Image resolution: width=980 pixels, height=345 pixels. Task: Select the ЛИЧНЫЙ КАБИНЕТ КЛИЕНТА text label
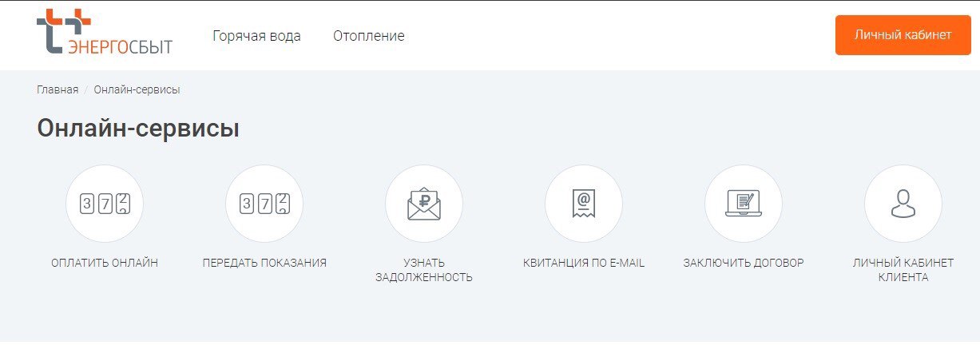pos(903,270)
